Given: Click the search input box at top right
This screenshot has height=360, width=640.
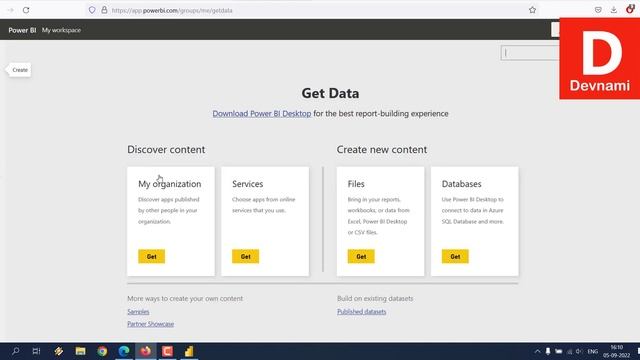Looking at the screenshot, I should pyautogui.click(x=530, y=53).
